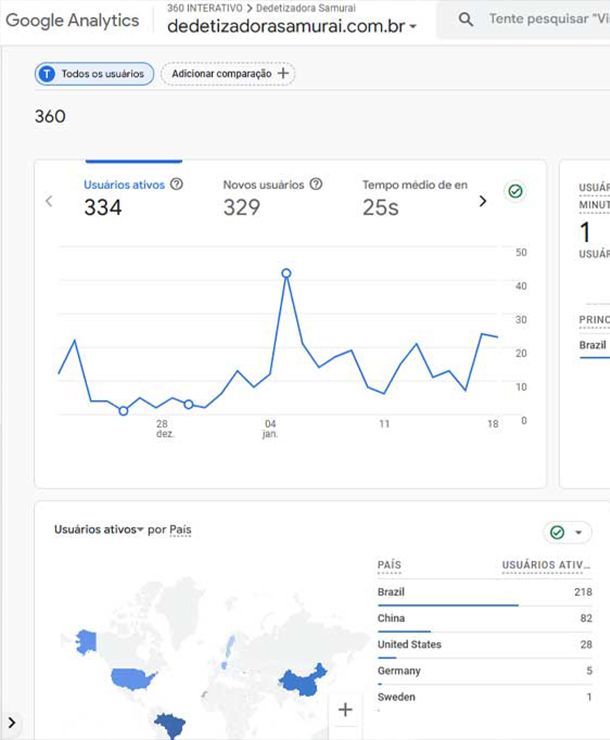Go to next metric with right arrow

pos(483,201)
